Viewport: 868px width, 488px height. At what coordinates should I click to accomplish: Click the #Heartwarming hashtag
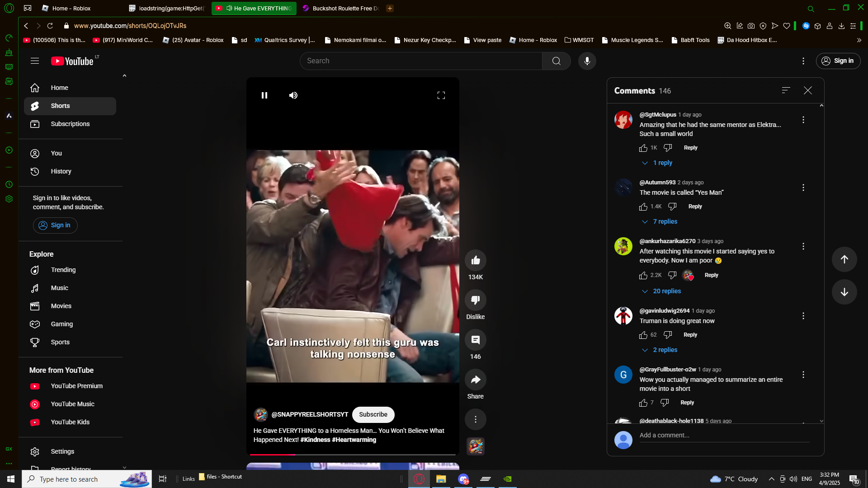[x=354, y=440]
